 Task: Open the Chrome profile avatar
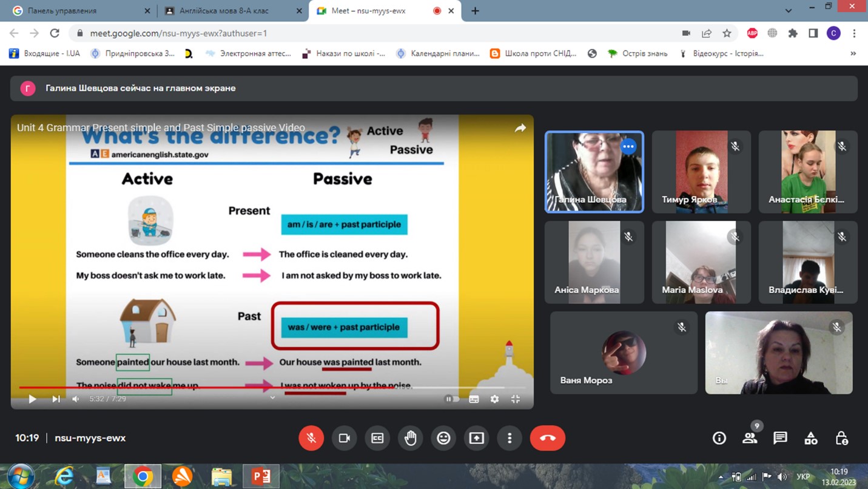[833, 33]
